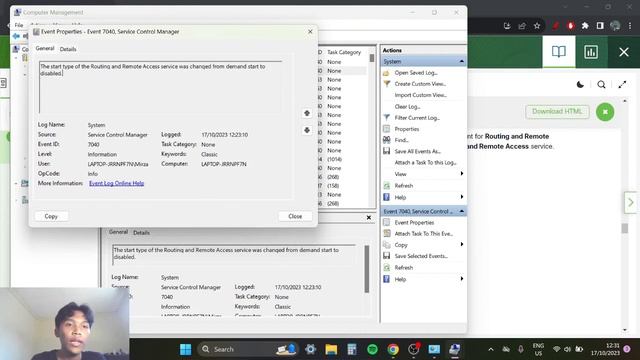The image size is (640, 360).
Task: Click the up arrow in Event Properties dialog
Action: 307,113
